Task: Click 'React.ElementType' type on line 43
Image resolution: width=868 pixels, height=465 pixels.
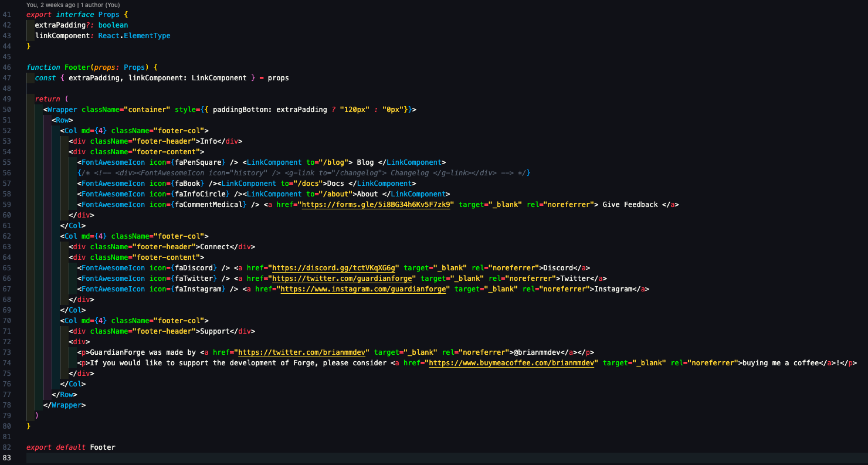Action: [x=134, y=36]
